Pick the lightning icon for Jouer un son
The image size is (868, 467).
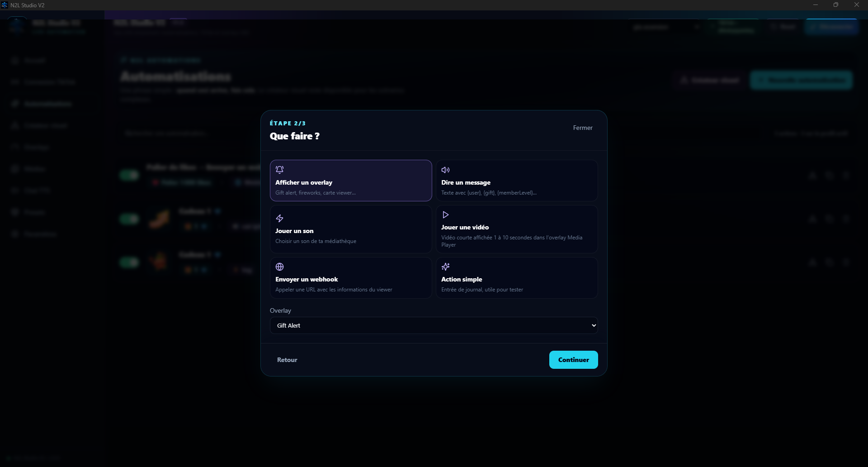tap(279, 218)
